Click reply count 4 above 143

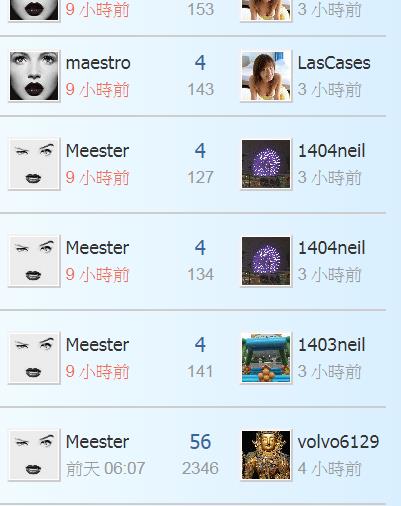[200, 63]
